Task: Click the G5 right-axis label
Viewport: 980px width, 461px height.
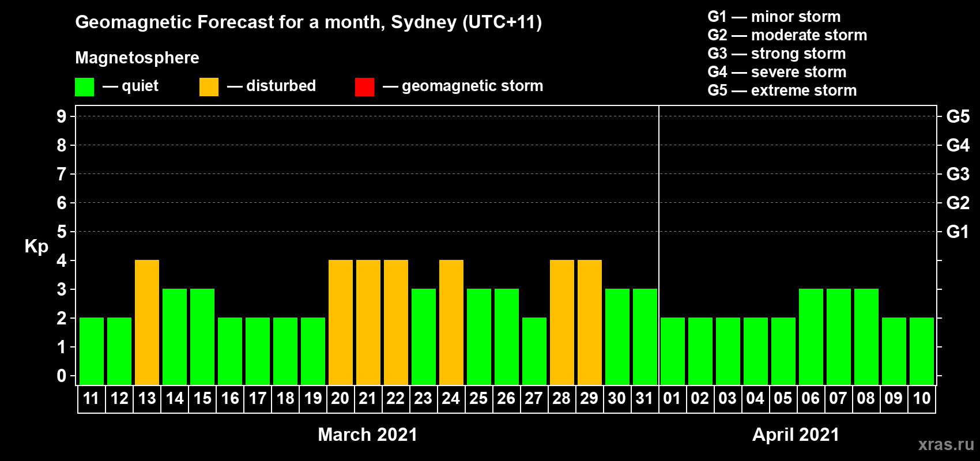Action: tap(958, 116)
